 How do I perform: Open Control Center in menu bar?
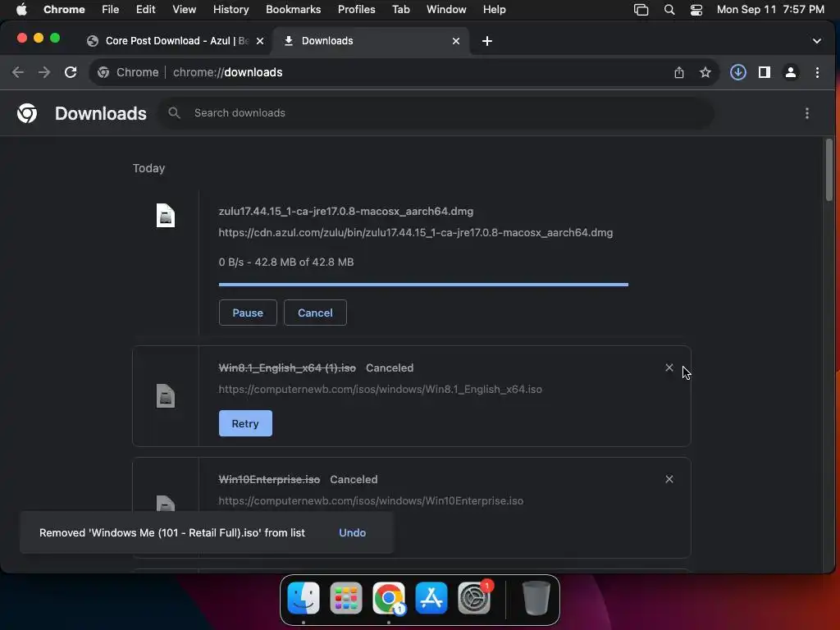[696, 10]
